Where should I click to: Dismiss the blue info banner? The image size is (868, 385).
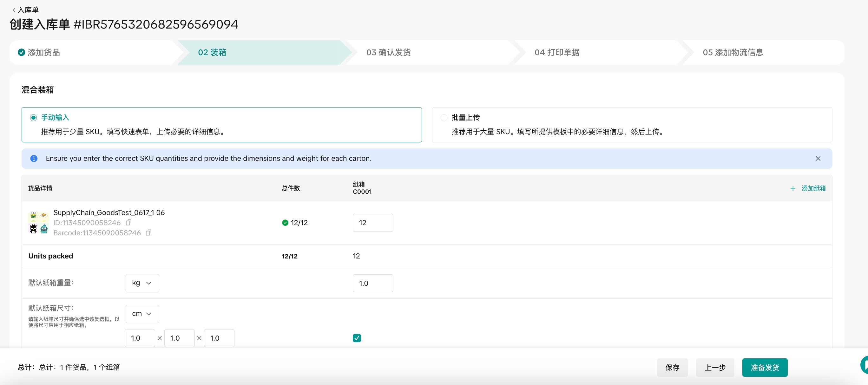click(818, 158)
